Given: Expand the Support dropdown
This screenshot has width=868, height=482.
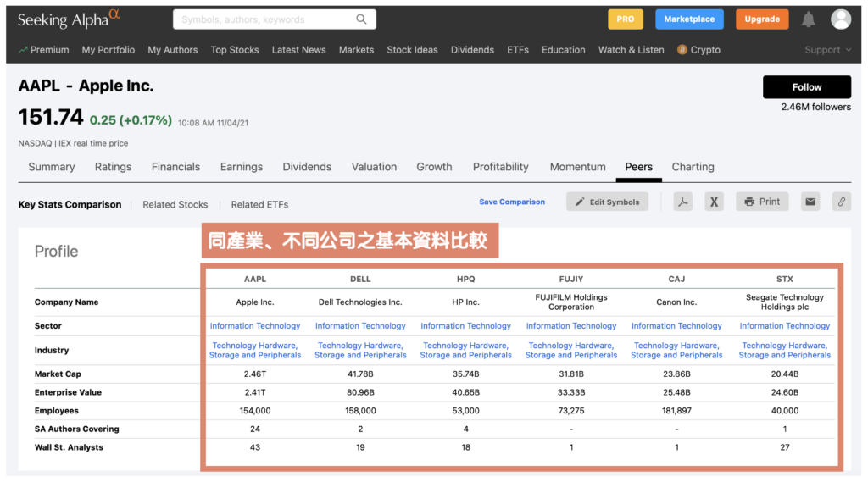Looking at the screenshot, I should pyautogui.click(x=827, y=50).
